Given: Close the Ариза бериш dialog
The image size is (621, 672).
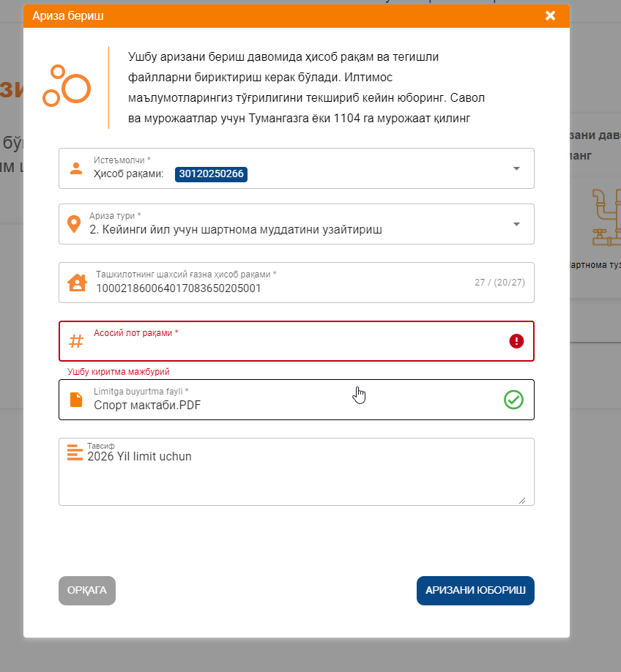Looking at the screenshot, I should tap(551, 15).
